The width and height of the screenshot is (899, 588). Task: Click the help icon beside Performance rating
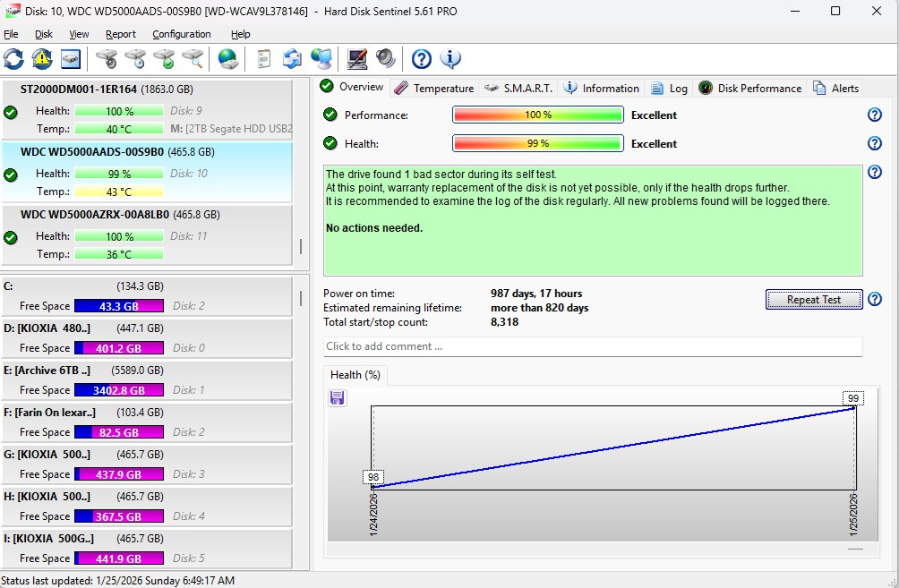point(875,115)
